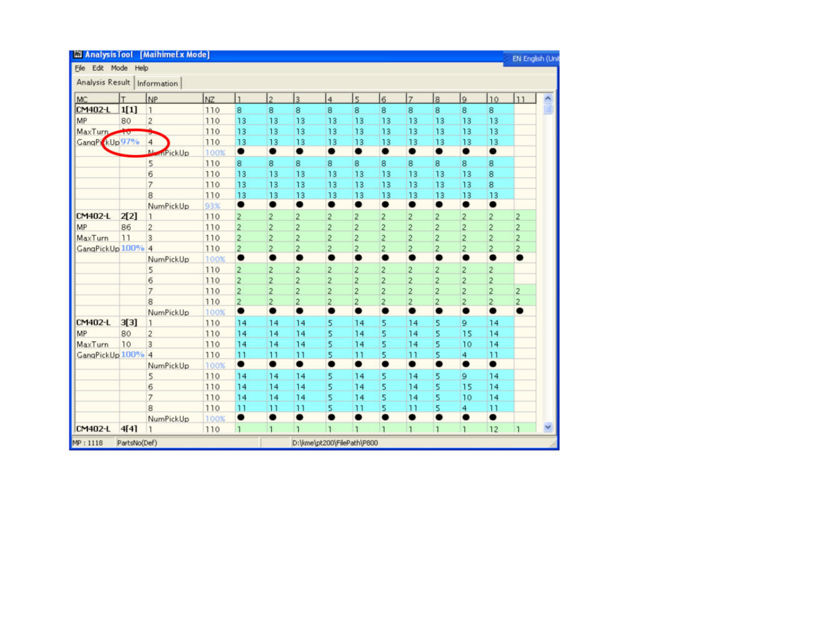Click the MP value 86
Screen dimensions: 840x630
pos(126,227)
